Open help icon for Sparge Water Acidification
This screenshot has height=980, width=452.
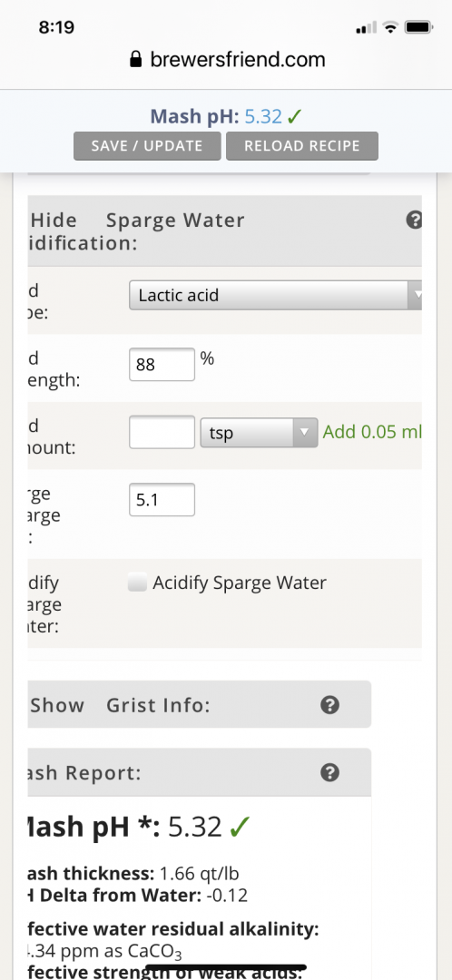(414, 220)
